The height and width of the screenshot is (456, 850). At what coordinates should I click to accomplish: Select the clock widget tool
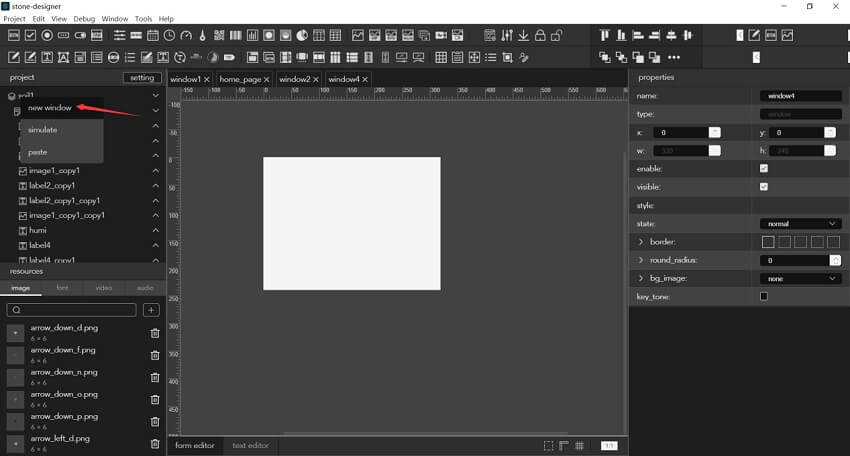click(x=169, y=35)
